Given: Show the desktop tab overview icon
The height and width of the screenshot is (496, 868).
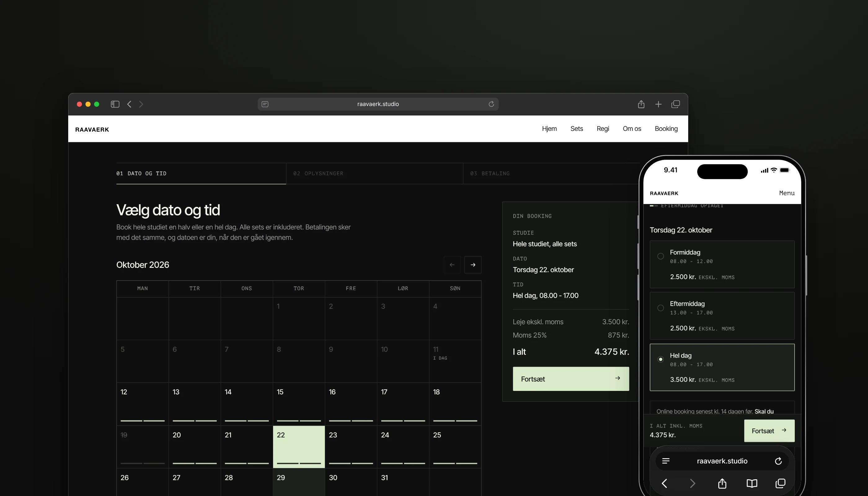Looking at the screenshot, I should coord(675,104).
